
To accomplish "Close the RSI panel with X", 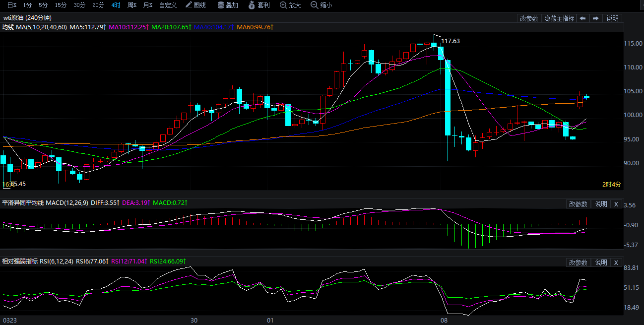I will tap(616, 262).
